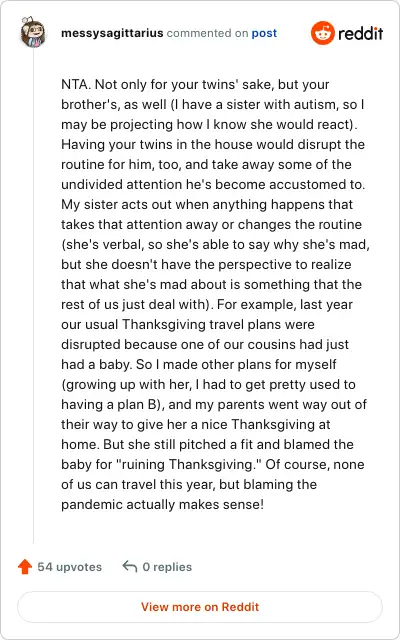Click the final line 'pandemic actually makes sense!'
Image resolution: width=400 pixels, height=640 pixels.
162,504
